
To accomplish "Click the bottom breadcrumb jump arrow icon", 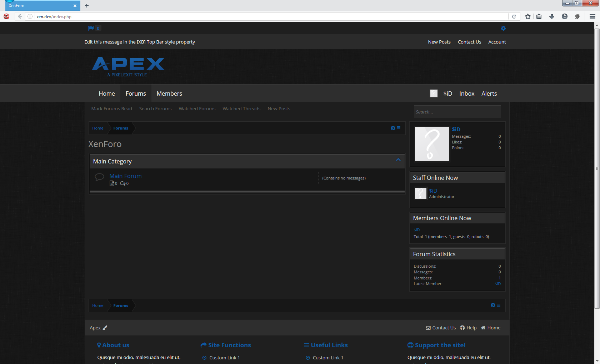I will (x=493, y=305).
